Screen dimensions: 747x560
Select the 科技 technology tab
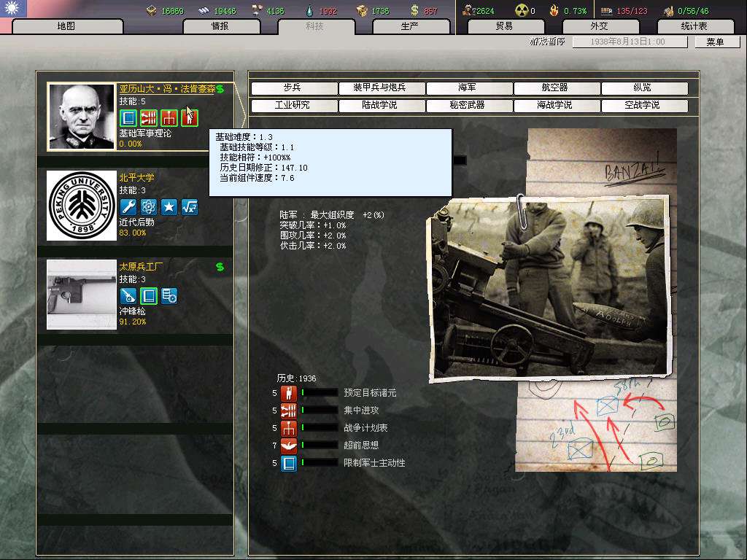point(315,26)
